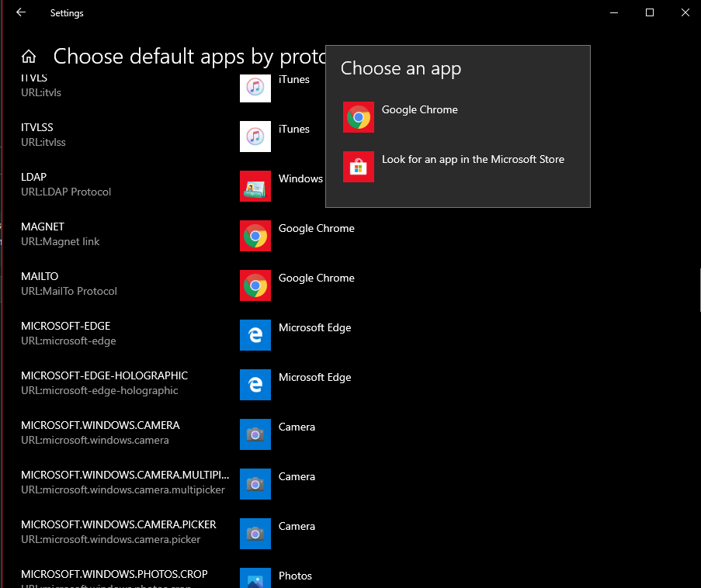Click Photos icon for PHOTOS.CROP protocol

click(255, 579)
